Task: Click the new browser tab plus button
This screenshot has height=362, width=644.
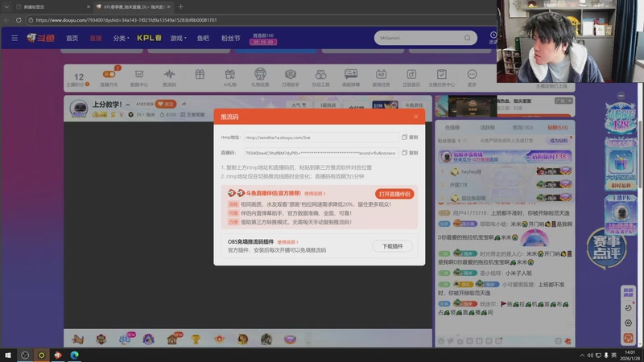Action: 180,6
